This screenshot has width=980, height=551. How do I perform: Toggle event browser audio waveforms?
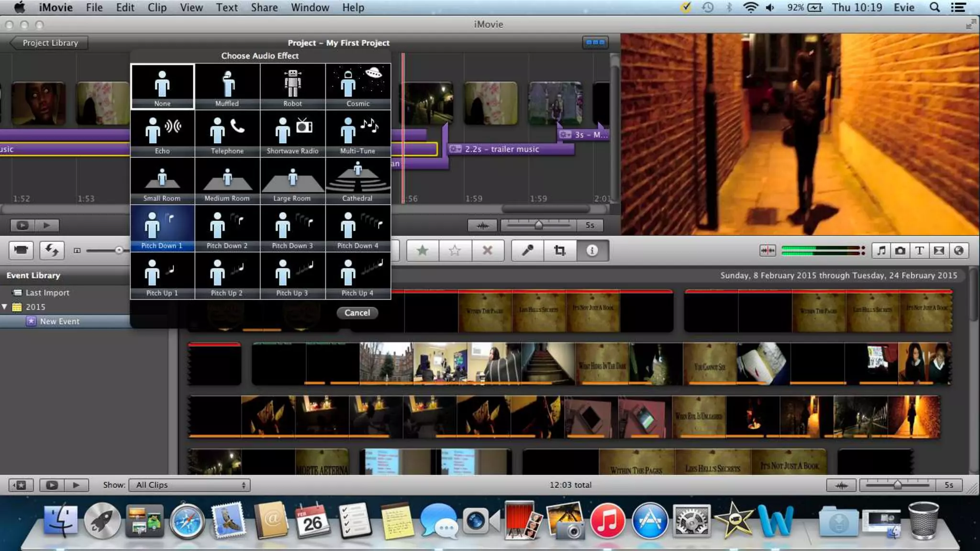tap(841, 485)
